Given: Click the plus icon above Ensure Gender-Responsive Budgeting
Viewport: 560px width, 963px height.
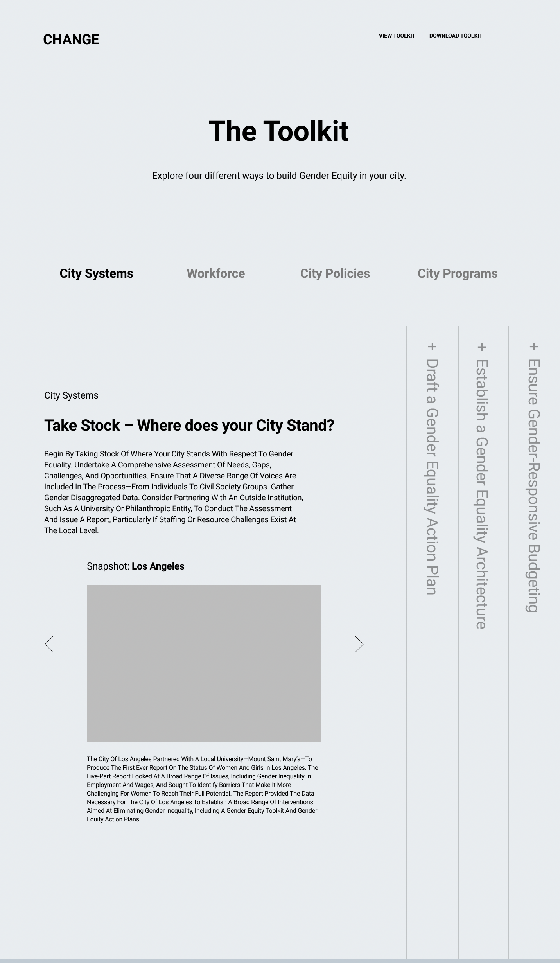Looking at the screenshot, I should [x=534, y=347].
